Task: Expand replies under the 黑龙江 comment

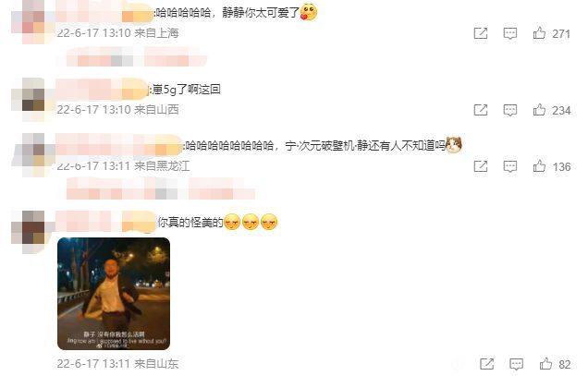Action: (161, 188)
